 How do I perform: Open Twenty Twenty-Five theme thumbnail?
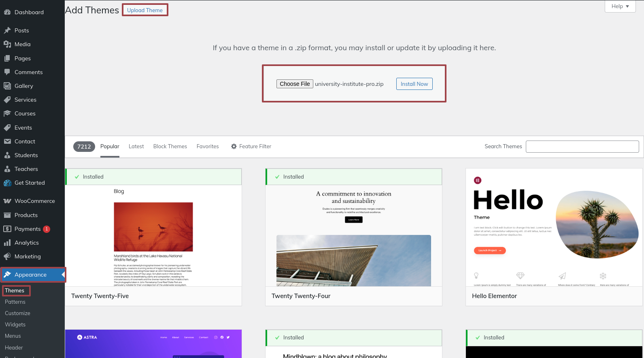(153, 236)
